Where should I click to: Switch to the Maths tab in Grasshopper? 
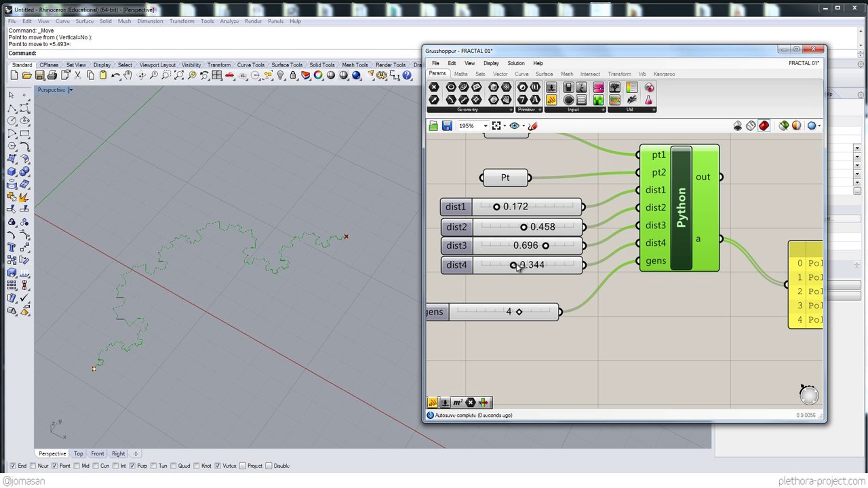pyautogui.click(x=461, y=74)
